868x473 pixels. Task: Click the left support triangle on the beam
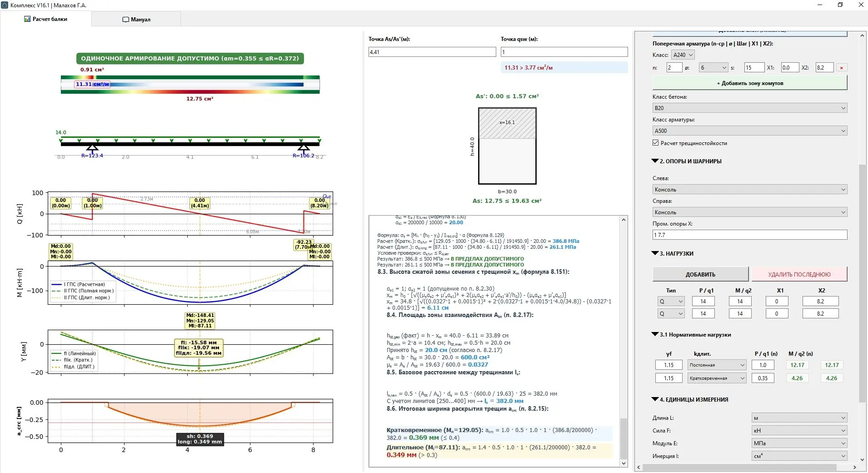pyautogui.click(x=92, y=148)
